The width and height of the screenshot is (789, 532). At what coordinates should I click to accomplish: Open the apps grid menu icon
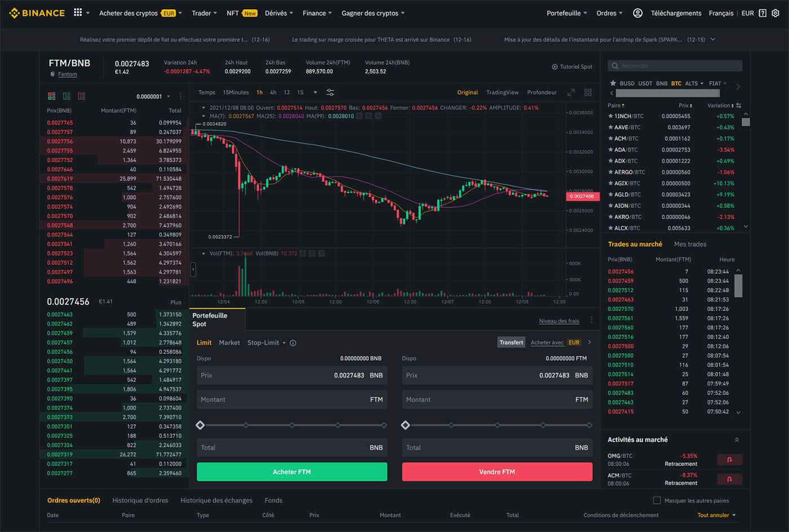point(78,12)
